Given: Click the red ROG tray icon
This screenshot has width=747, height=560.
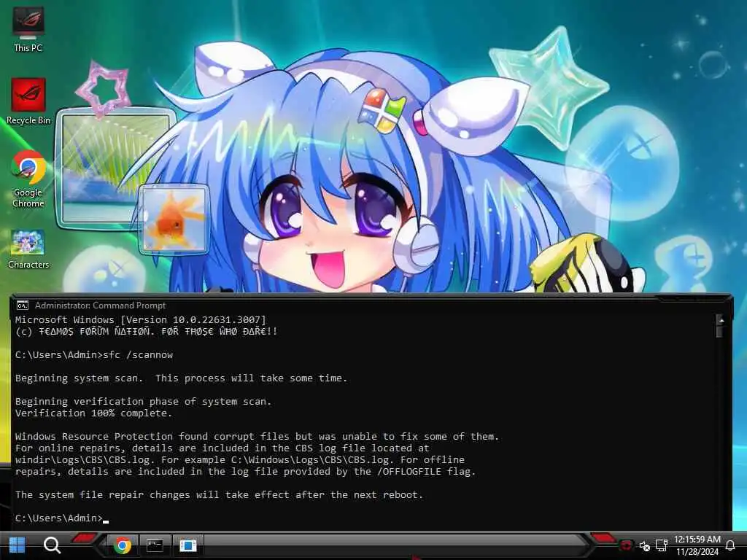Looking at the screenshot, I should 626,545.
